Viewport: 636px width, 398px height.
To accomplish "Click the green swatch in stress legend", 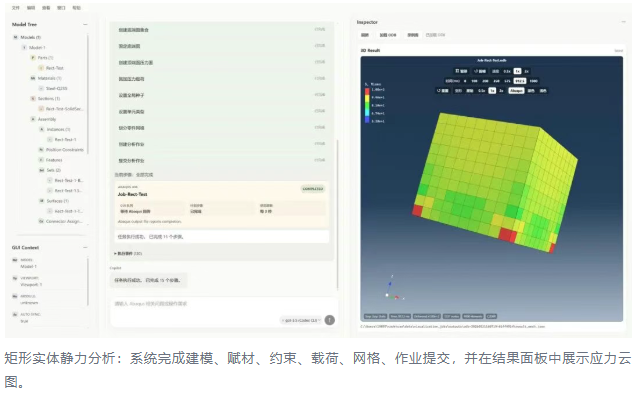I will coord(367,106).
